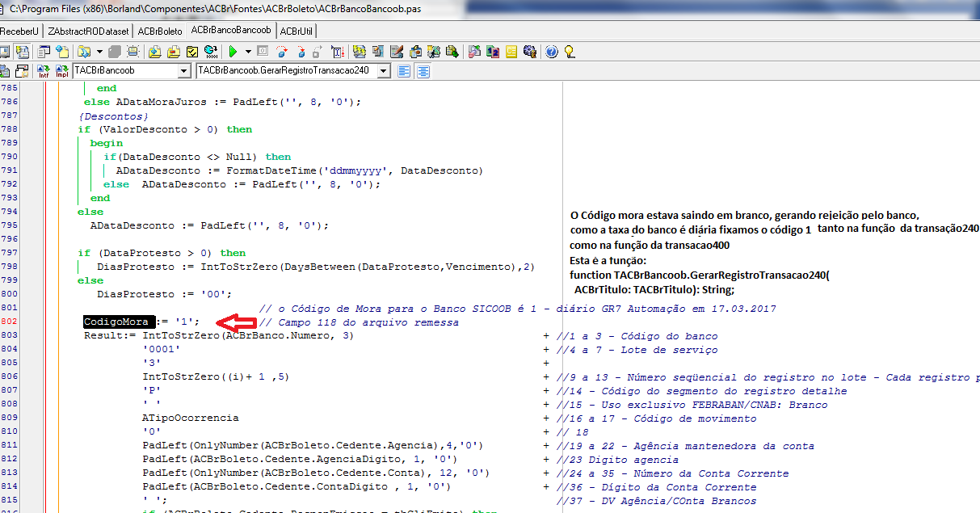Switch to the ACBrUtil tab
Viewport: 980px width, 513px height.
pyautogui.click(x=297, y=31)
